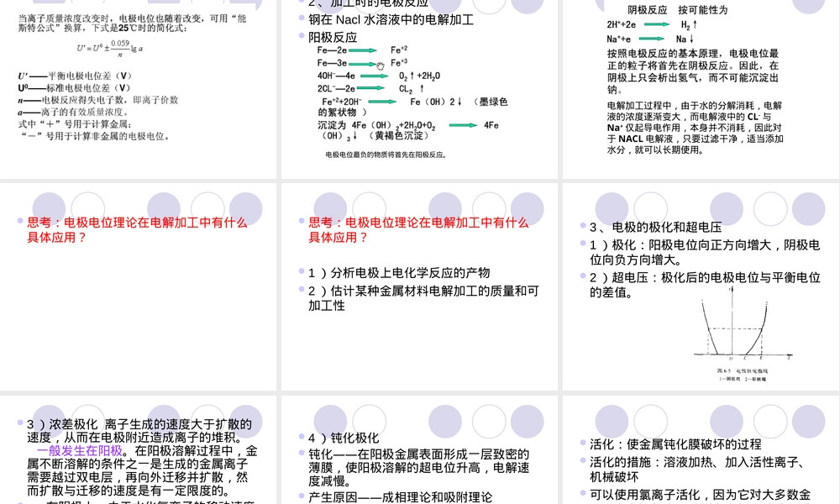The height and width of the screenshot is (504, 840).
Task: Click the Na⁺+e → Na↓ reaction line
Action: click(650, 39)
